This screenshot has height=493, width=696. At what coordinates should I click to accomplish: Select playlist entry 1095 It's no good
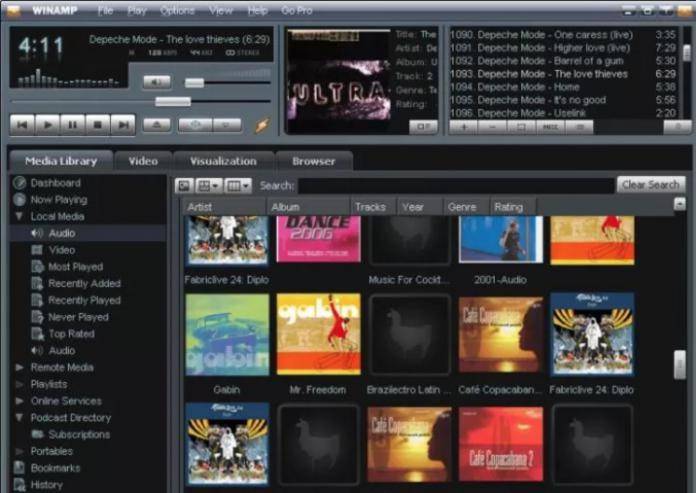click(563, 100)
